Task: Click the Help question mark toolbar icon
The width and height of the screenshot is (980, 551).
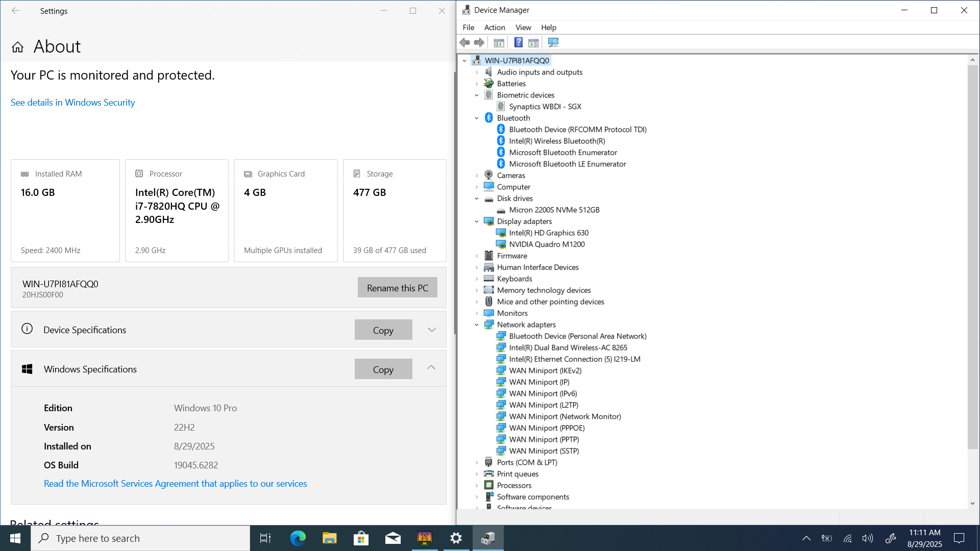Action: pos(518,42)
